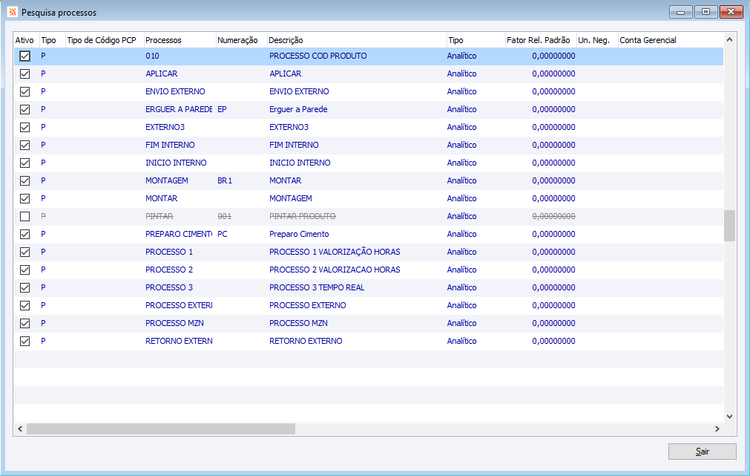Screen dimensions: 750x476
Task: Untick the Ativo box for MONTAGEM row
Action: (25, 181)
